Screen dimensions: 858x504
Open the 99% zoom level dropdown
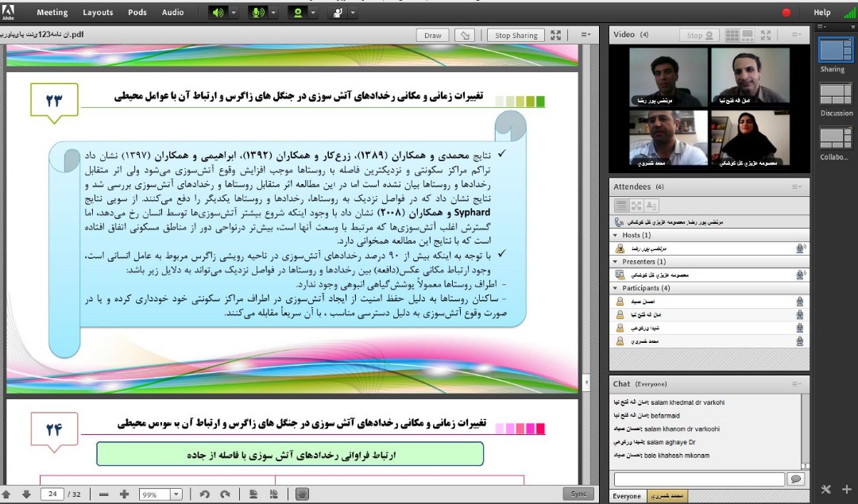176,494
